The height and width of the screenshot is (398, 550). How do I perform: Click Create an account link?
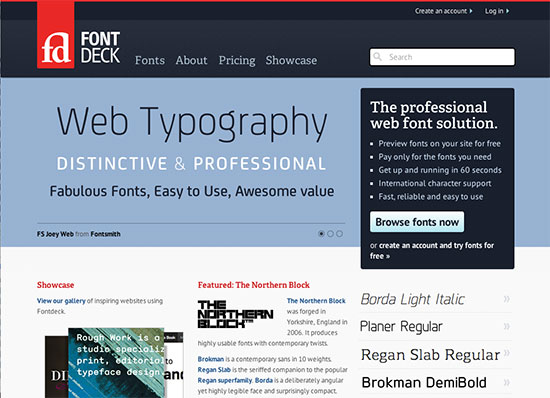click(x=441, y=11)
